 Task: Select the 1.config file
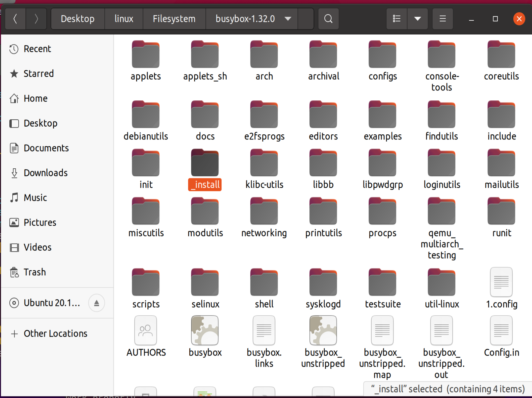pyautogui.click(x=501, y=289)
